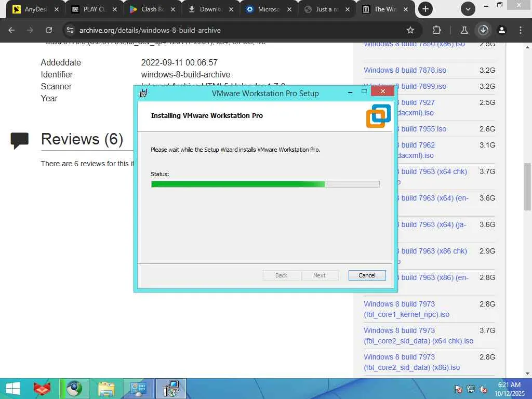
Task: Go forward in Chrome history
Action: tap(30, 30)
